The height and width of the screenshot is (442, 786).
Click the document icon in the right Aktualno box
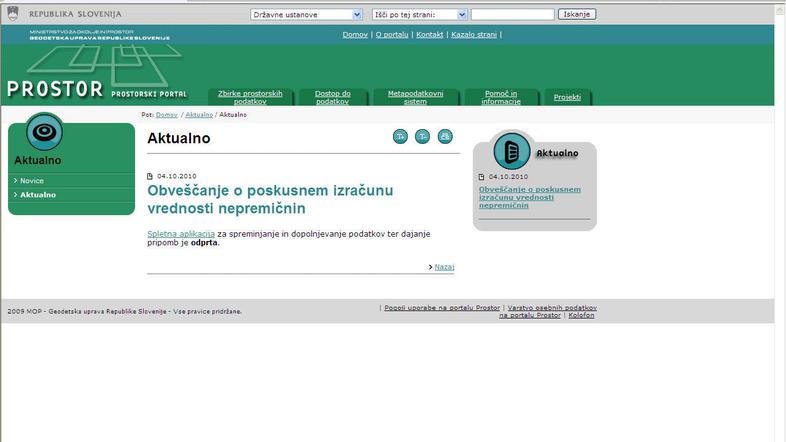tap(511, 151)
